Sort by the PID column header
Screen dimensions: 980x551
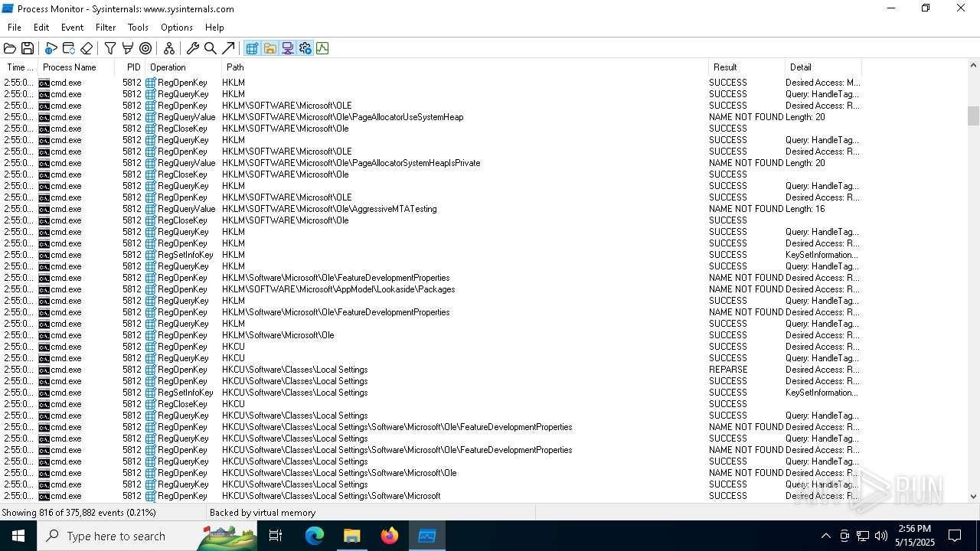[x=131, y=67]
